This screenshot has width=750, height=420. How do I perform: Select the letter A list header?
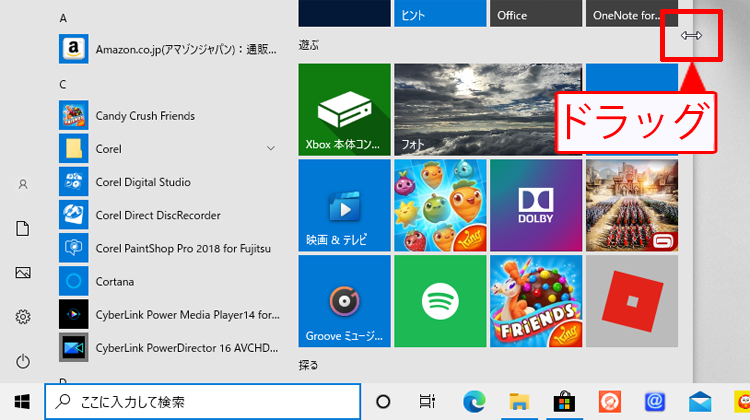coord(63,18)
